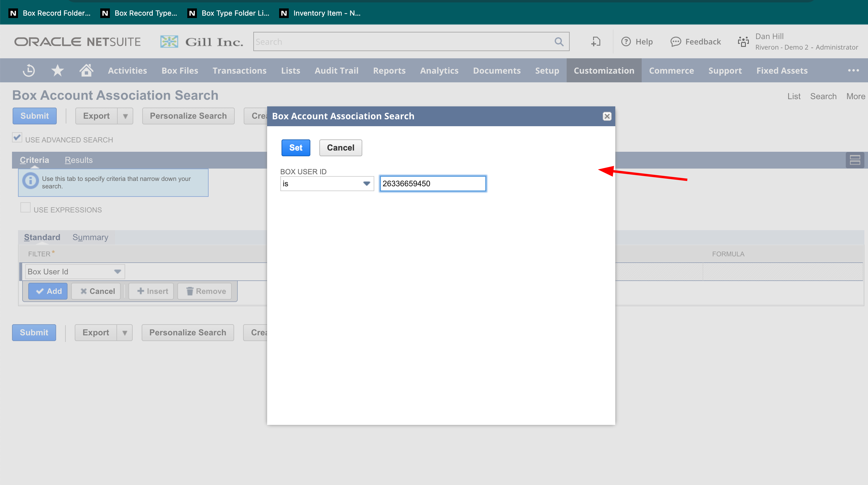
Task: Click the global search magnifier icon
Action: pyautogui.click(x=559, y=42)
